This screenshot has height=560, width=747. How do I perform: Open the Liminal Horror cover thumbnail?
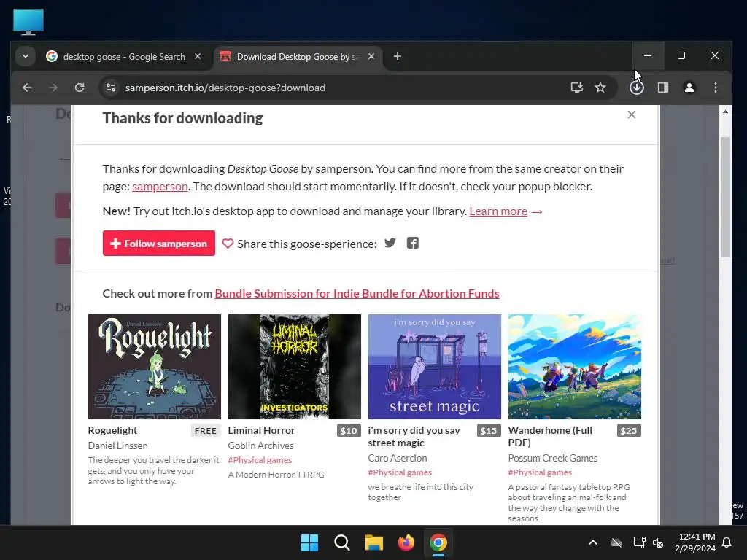pyautogui.click(x=295, y=367)
